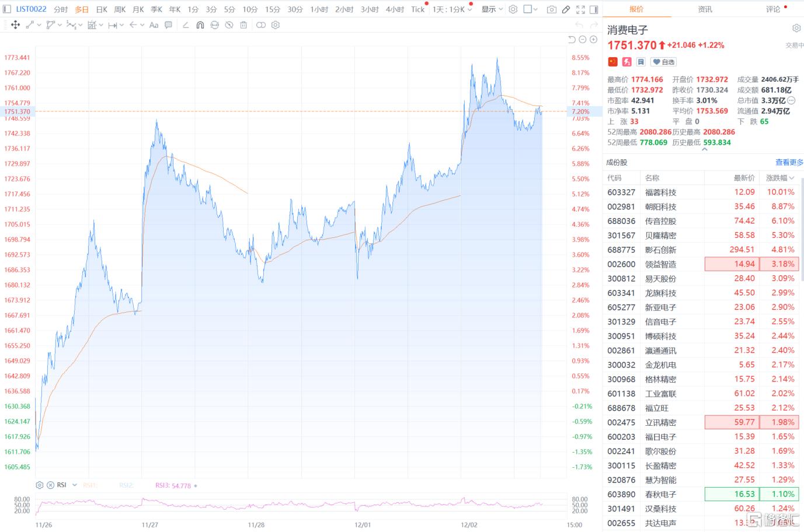This screenshot has height=532, width=804.
Task: Click the 12/02 date on time axis
Action: tap(469, 524)
